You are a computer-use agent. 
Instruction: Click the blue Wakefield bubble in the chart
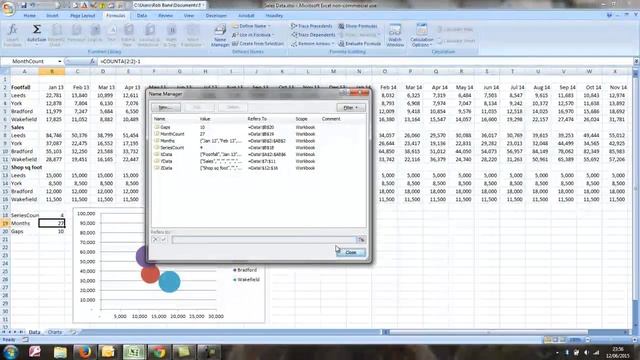pyautogui.click(x=169, y=282)
